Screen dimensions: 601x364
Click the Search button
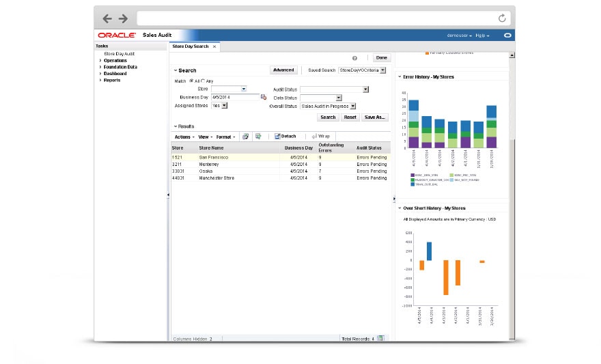click(328, 117)
